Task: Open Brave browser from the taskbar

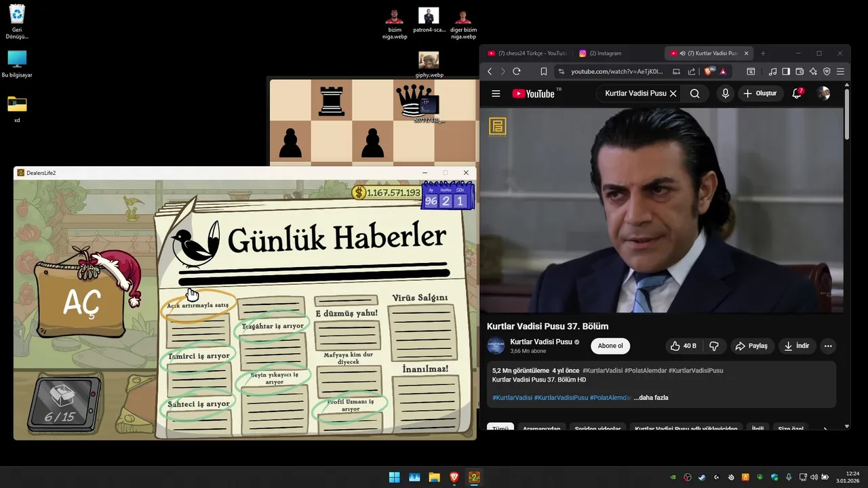Action: click(x=454, y=477)
